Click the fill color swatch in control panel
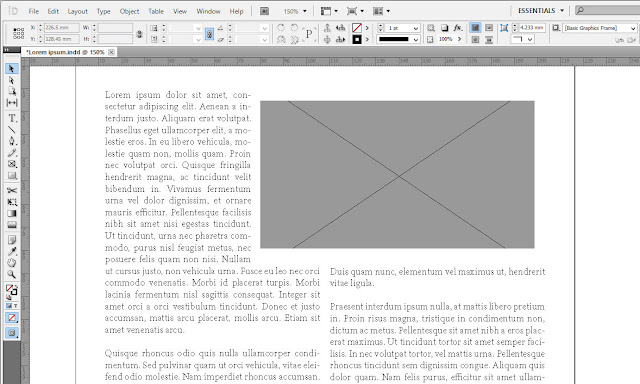 click(357, 28)
